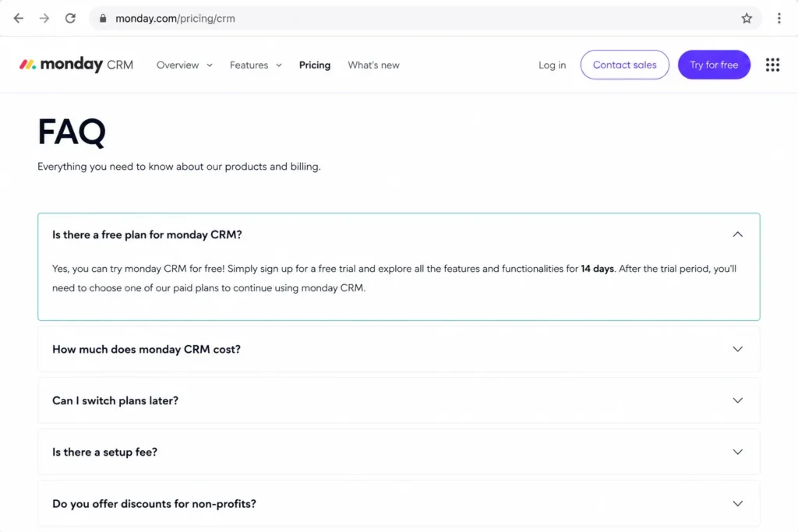Click "How much does monday CRM cost?" question
The width and height of the screenshot is (798, 532).
click(147, 350)
